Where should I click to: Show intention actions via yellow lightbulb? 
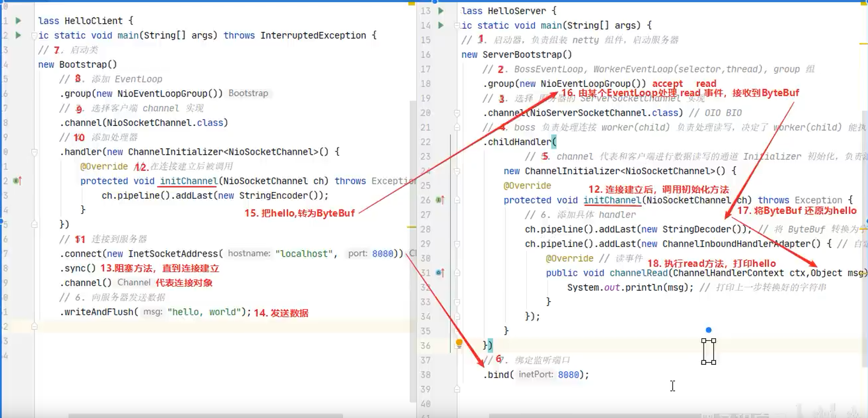pos(459,343)
